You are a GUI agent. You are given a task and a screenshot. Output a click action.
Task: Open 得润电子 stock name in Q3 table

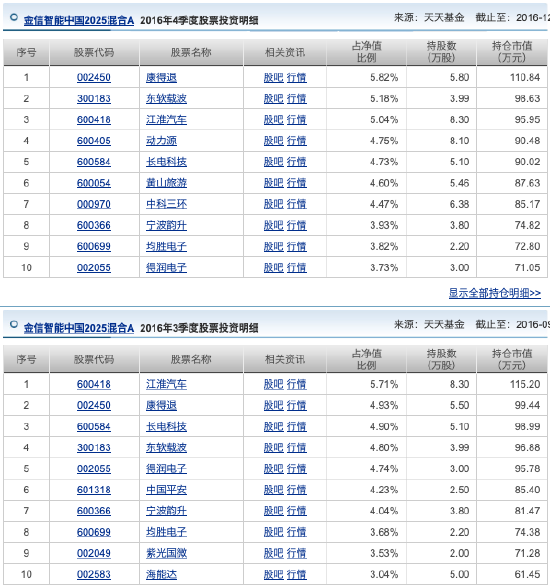click(166, 469)
